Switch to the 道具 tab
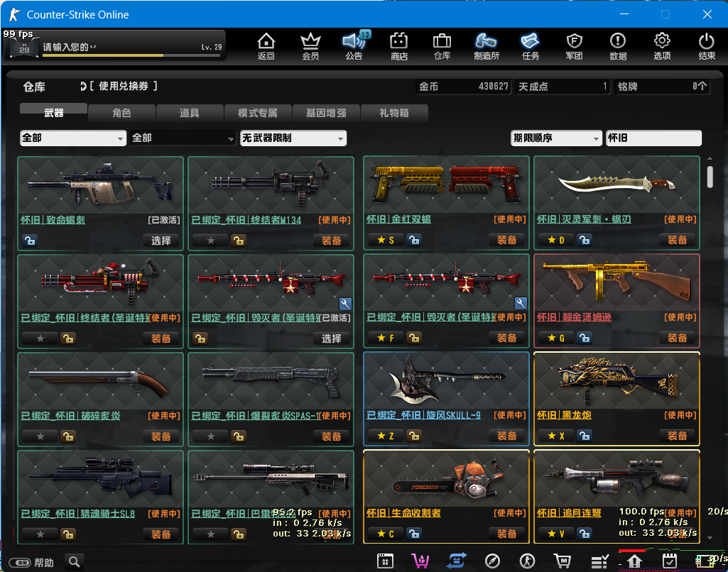The height and width of the screenshot is (572, 728). [x=190, y=113]
